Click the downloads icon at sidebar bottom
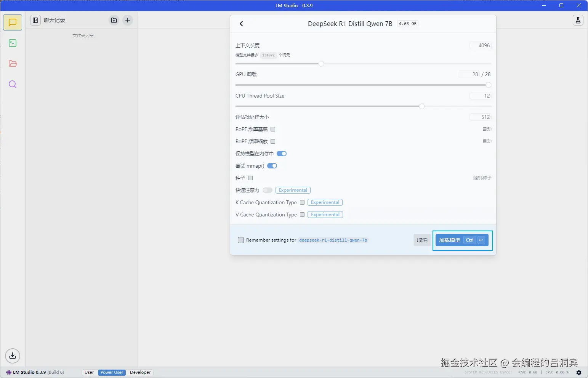 coord(12,356)
